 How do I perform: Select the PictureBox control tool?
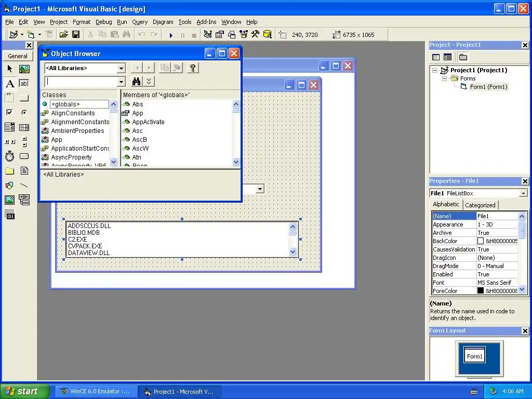[24, 69]
